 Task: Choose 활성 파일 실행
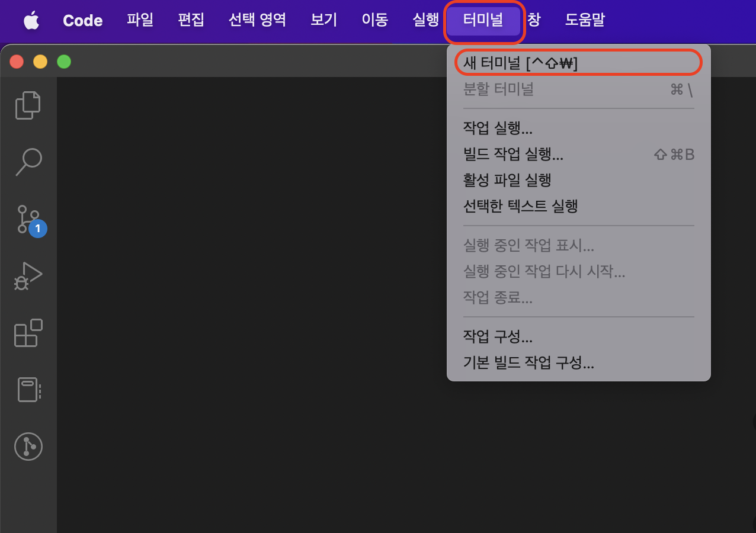pyautogui.click(x=578, y=179)
